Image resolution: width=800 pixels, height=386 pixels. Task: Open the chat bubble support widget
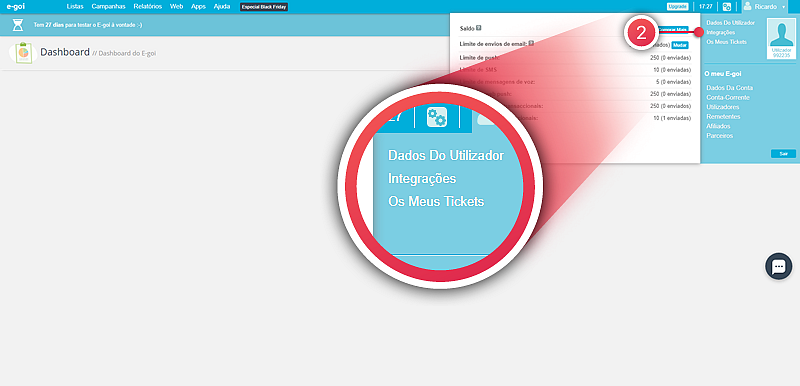(x=779, y=266)
